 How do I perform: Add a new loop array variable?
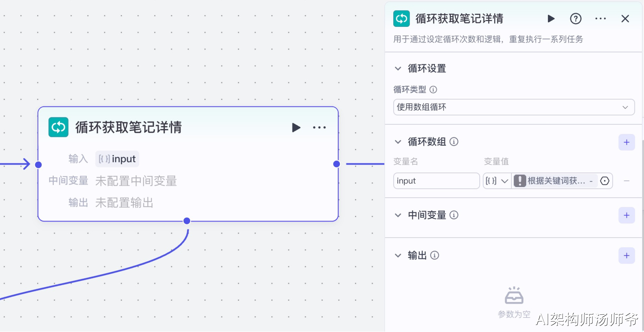point(626,142)
